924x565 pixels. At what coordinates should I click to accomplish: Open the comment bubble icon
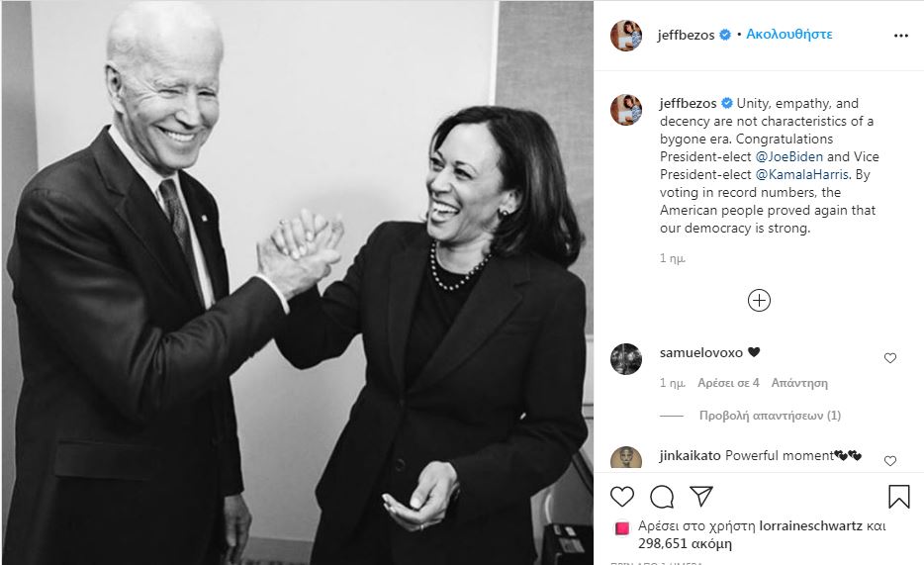[662, 497]
